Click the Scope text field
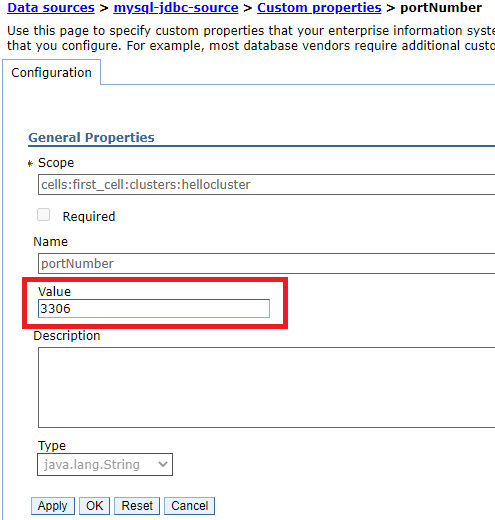This screenshot has width=495, height=520. coord(266,184)
